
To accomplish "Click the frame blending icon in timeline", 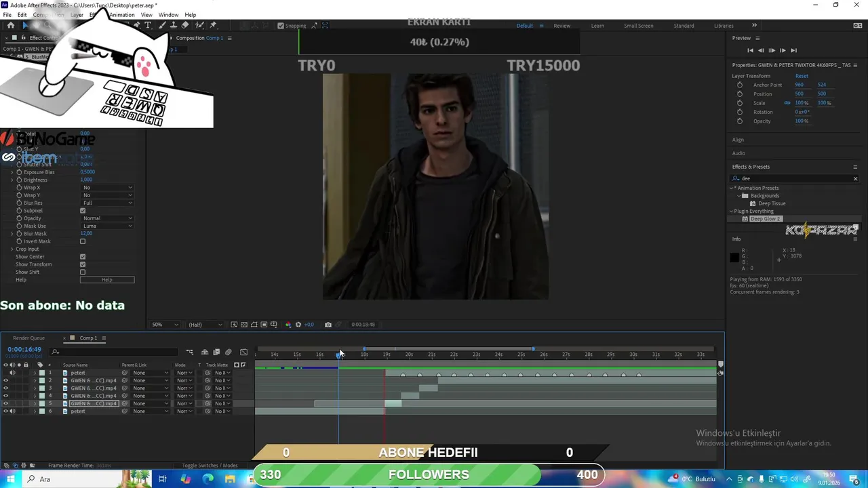I will [x=216, y=352].
